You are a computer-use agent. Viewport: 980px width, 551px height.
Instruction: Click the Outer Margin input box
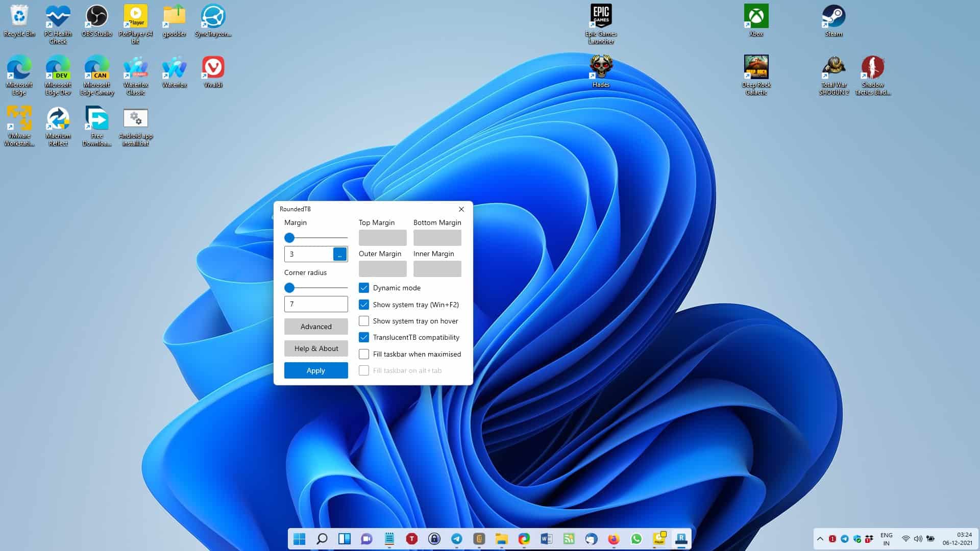pos(383,269)
